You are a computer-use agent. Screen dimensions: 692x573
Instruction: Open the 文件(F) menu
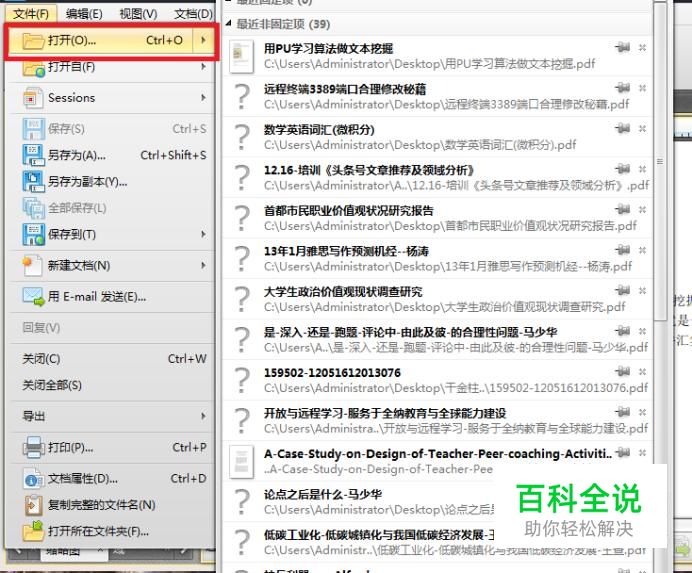(30, 14)
